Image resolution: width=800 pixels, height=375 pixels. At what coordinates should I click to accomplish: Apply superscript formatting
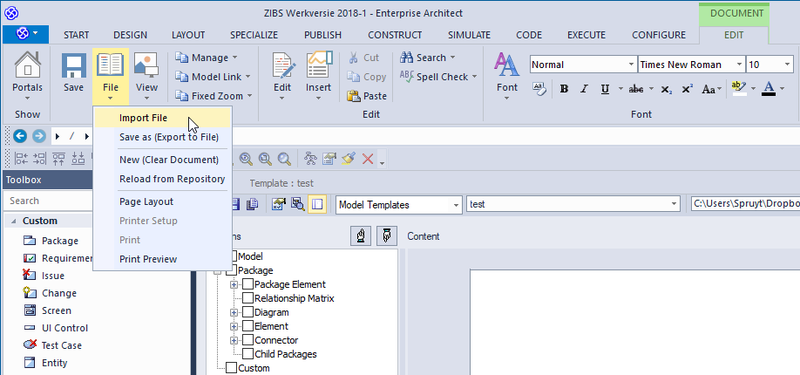[687, 89]
